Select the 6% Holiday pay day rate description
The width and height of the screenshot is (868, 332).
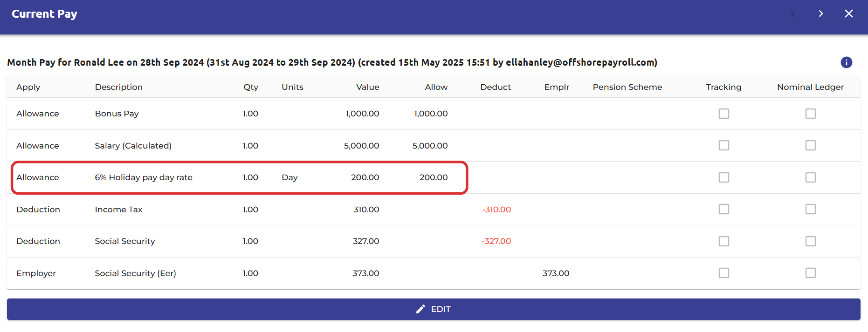[x=144, y=177]
